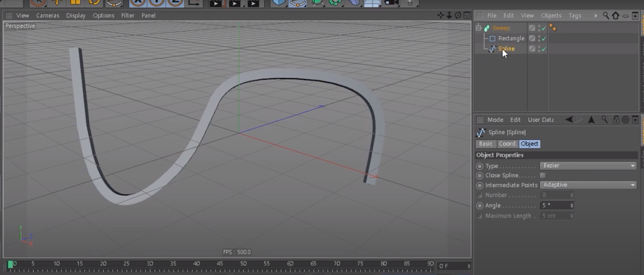This screenshot has width=644, height=275.
Task: Open new Object Manager panel icon
Action: point(635,15)
